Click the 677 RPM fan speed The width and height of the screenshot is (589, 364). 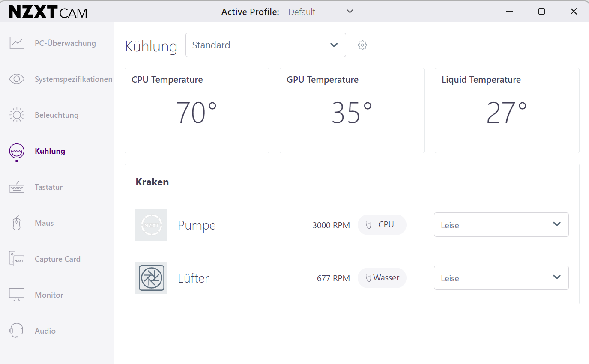[x=333, y=278]
